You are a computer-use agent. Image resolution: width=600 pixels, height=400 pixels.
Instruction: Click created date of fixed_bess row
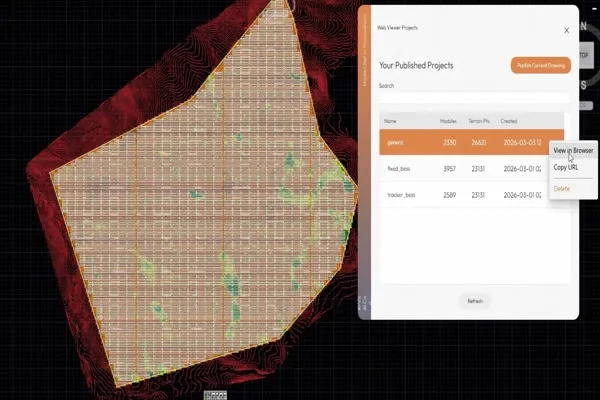pos(522,168)
